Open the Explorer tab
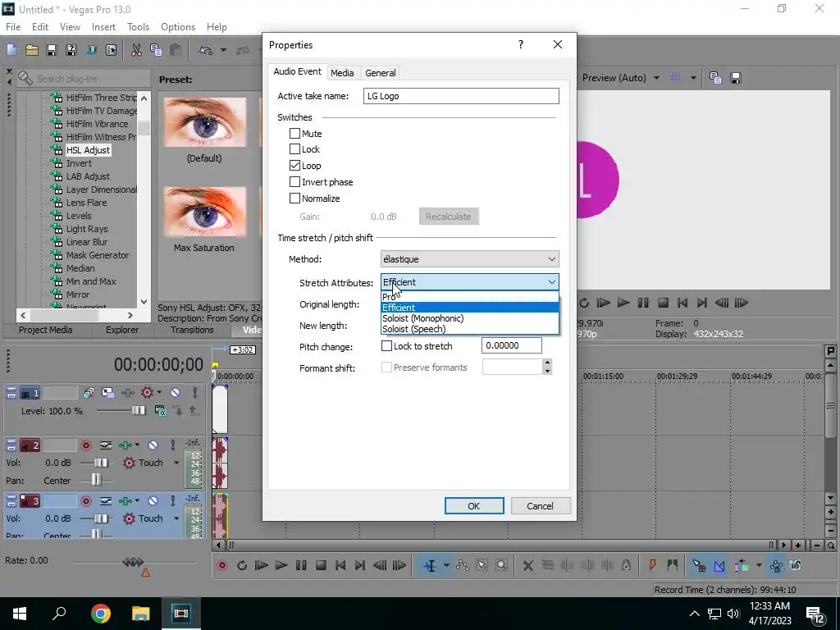The height and width of the screenshot is (630, 840). tap(122, 330)
